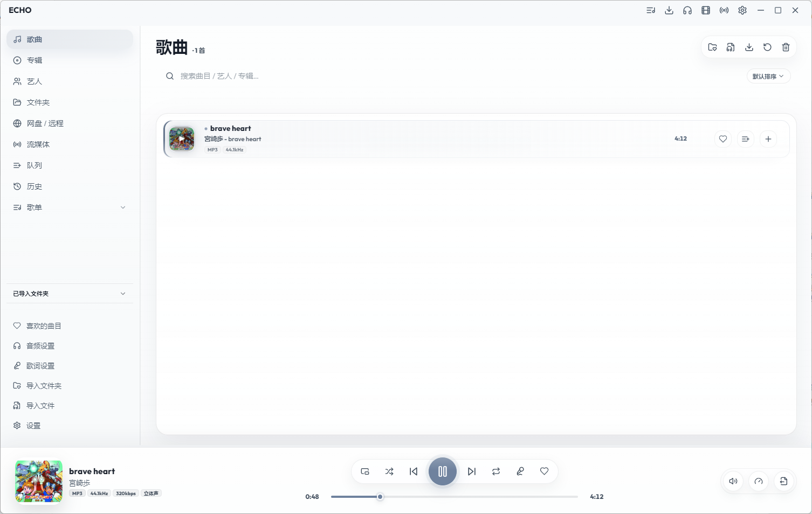Open 艺人 artists in sidebar
This screenshot has width=812, height=514.
[x=70, y=81]
